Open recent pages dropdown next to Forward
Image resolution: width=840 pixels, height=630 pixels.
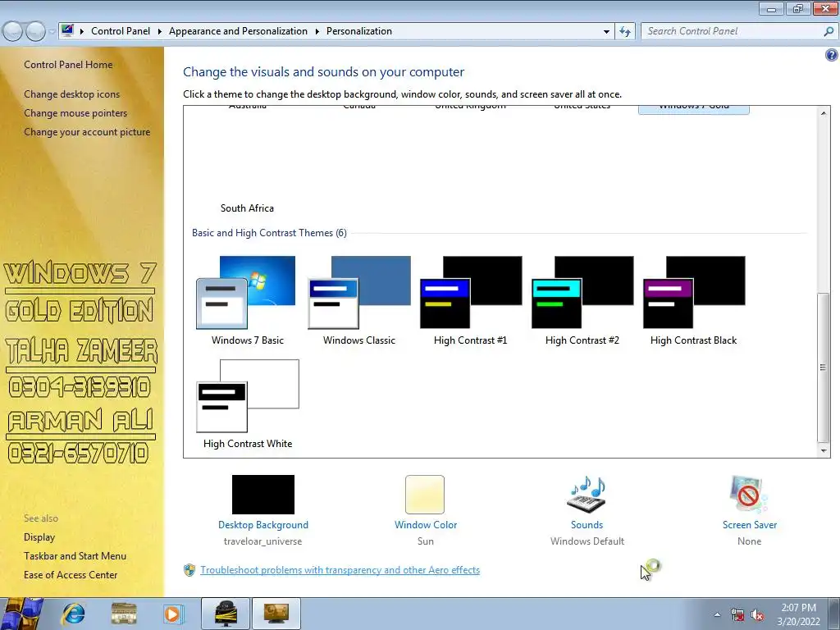click(x=52, y=32)
